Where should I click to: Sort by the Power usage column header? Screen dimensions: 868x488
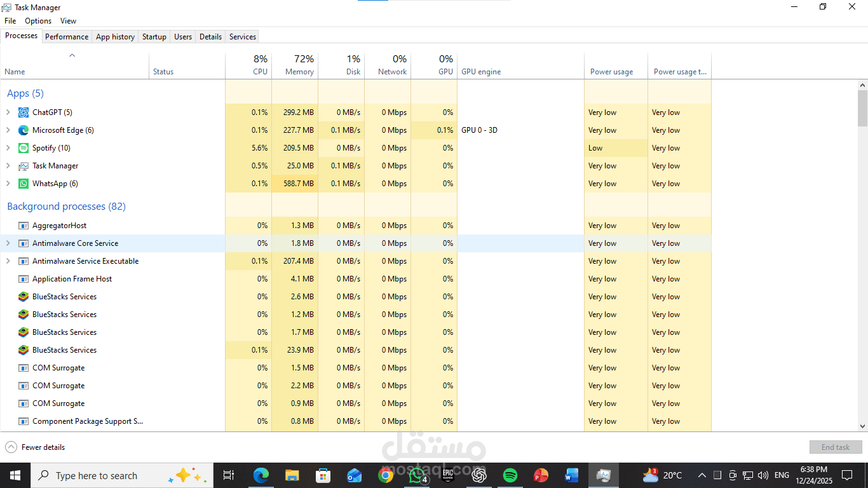pyautogui.click(x=616, y=65)
